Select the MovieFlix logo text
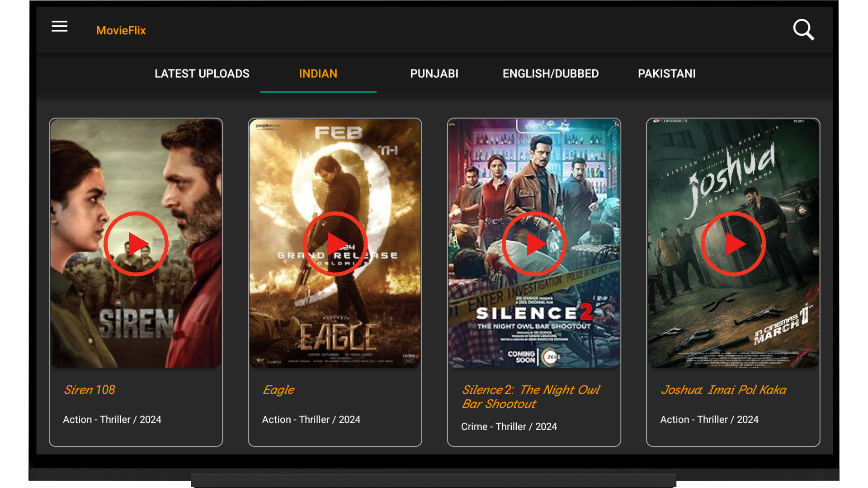The width and height of the screenshot is (868, 488). (x=121, y=30)
